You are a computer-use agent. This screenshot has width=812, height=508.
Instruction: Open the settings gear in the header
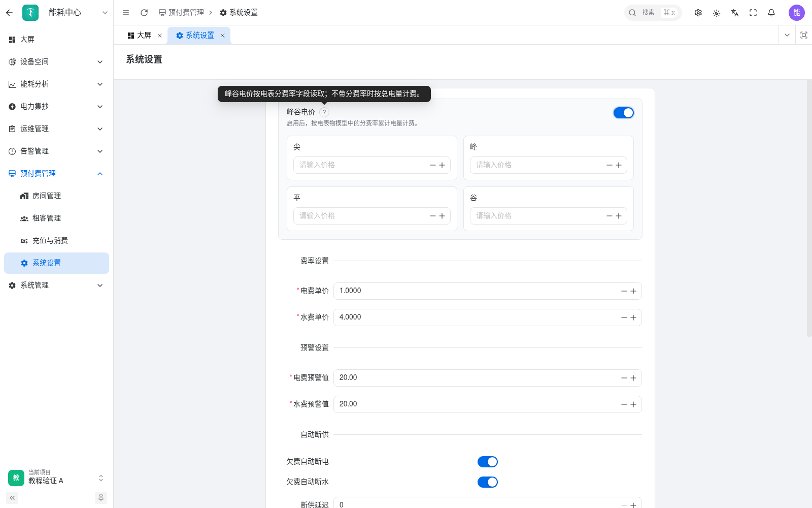tap(698, 13)
